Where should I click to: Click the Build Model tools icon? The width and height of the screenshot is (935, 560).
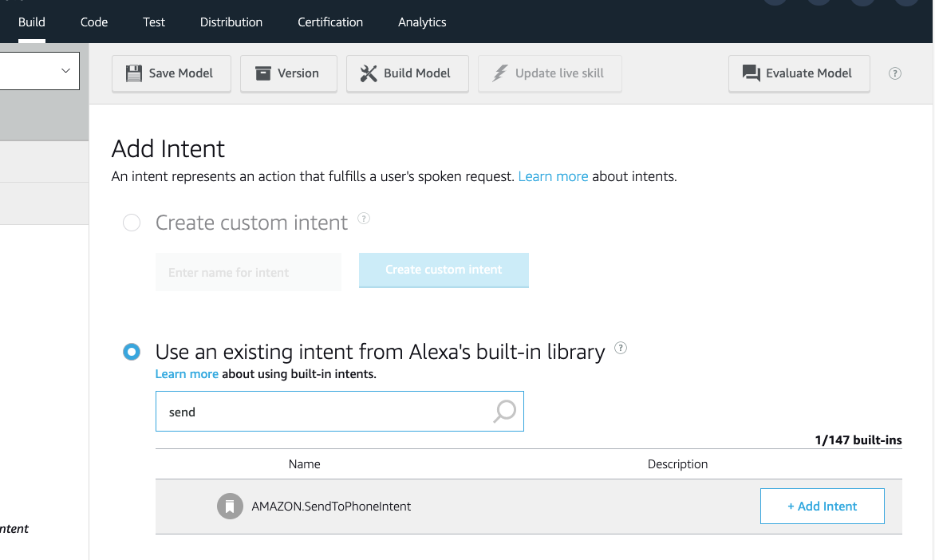pyautogui.click(x=368, y=73)
